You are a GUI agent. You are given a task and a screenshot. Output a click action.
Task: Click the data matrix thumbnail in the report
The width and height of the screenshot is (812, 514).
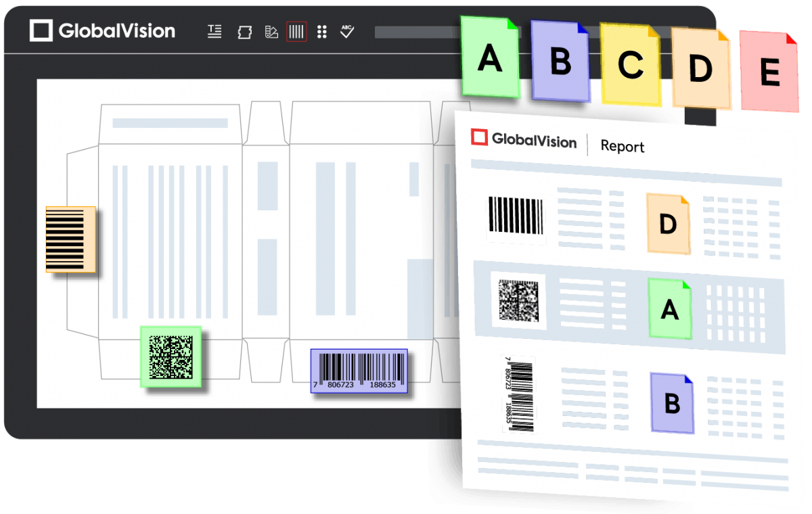[x=518, y=300]
